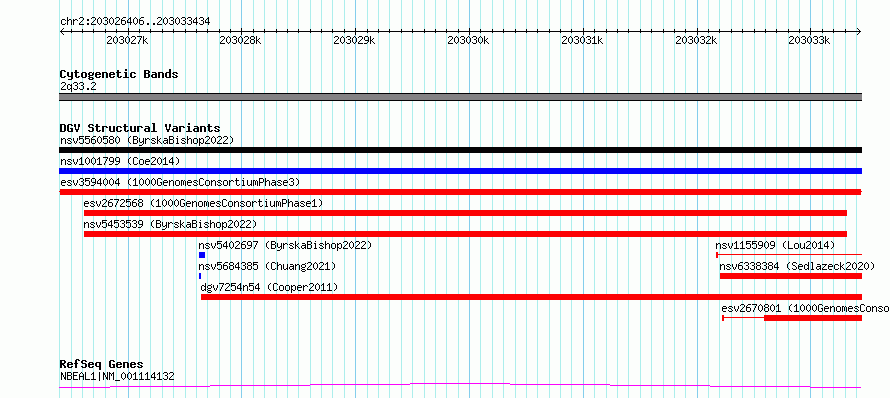The width and height of the screenshot is (890, 398).
Task: Click nsv5453539 (ByrskaBishop2022) label
Action: coord(170,224)
